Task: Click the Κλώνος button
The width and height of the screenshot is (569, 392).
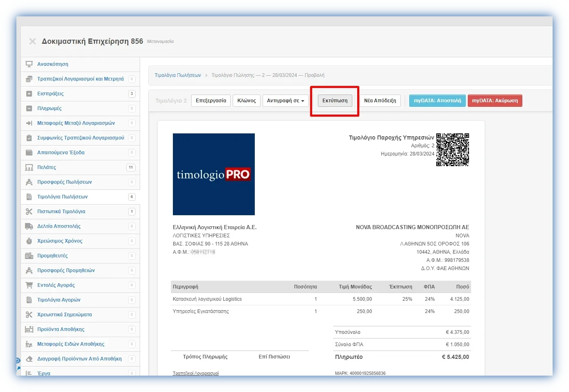Action: (247, 101)
